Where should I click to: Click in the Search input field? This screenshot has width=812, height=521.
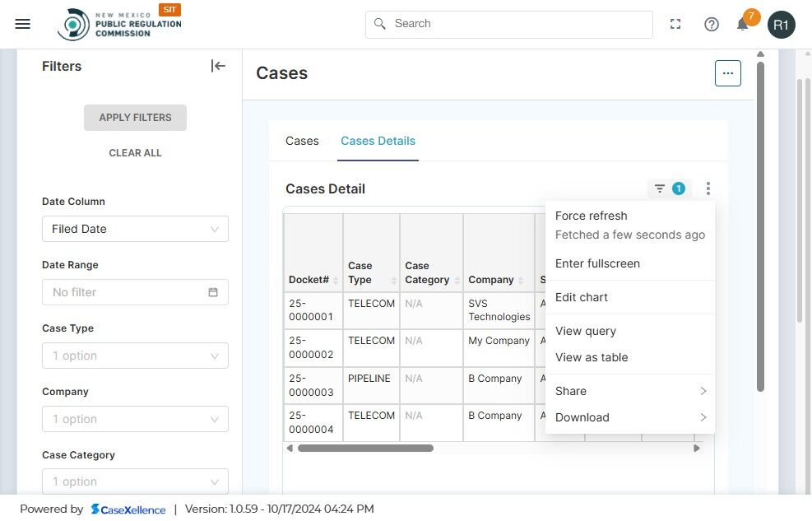tap(509, 25)
